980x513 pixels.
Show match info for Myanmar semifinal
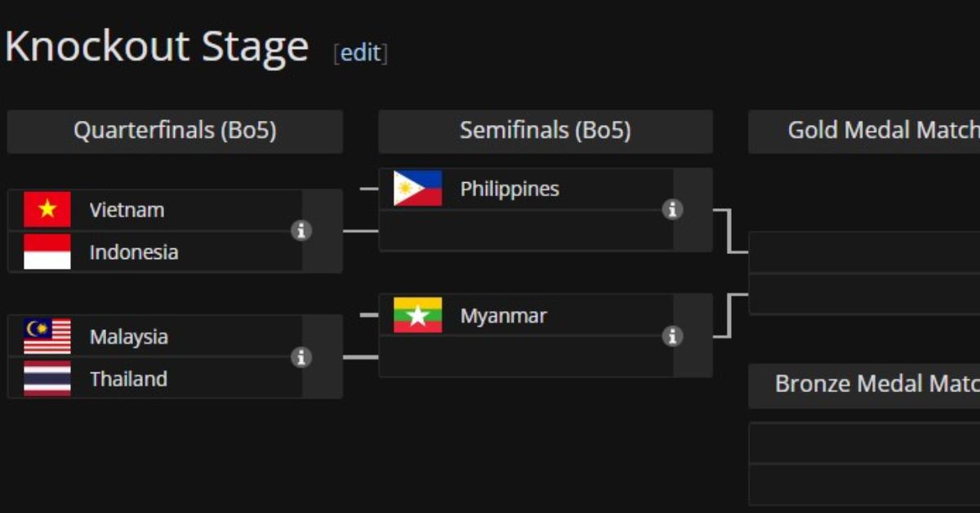pyautogui.click(x=672, y=336)
